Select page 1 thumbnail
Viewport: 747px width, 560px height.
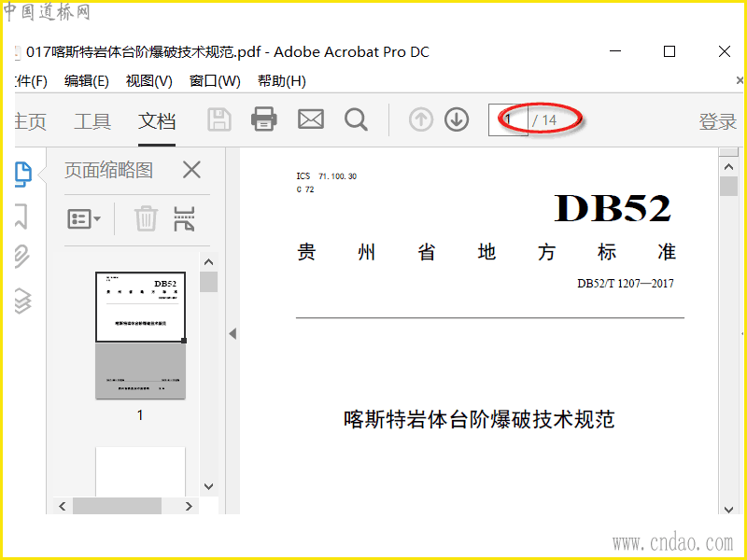141,335
